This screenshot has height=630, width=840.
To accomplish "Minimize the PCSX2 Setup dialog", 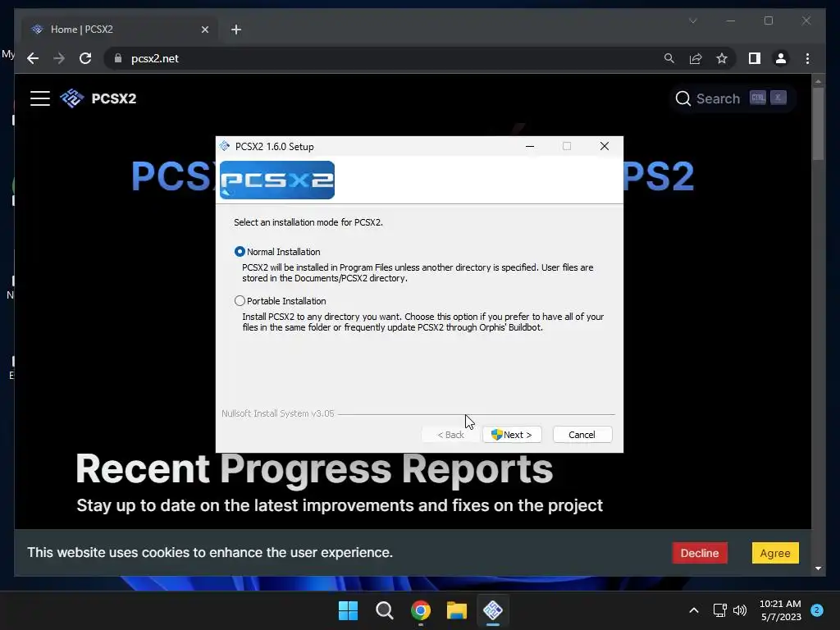I will pyautogui.click(x=530, y=146).
